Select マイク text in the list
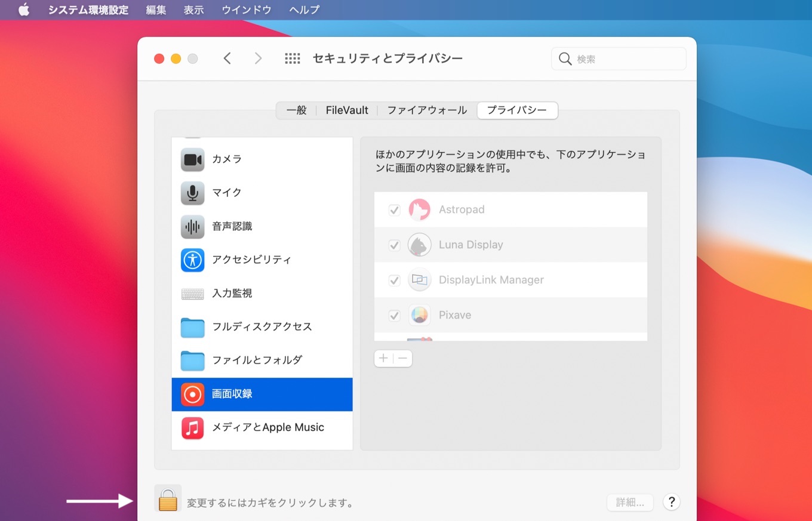Screen dimensions: 812x521 point(227,193)
